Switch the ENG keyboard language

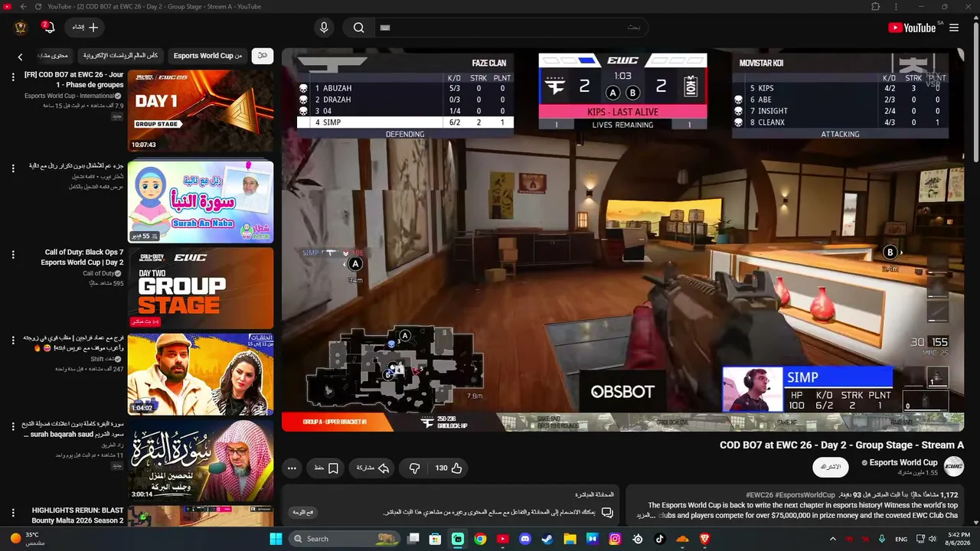point(901,539)
